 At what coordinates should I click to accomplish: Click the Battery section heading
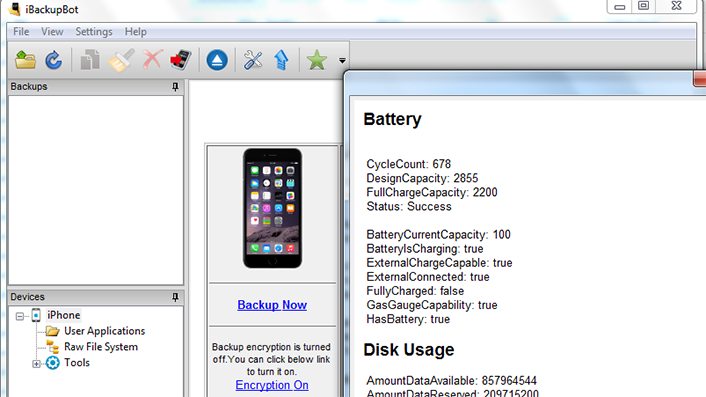[393, 119]
